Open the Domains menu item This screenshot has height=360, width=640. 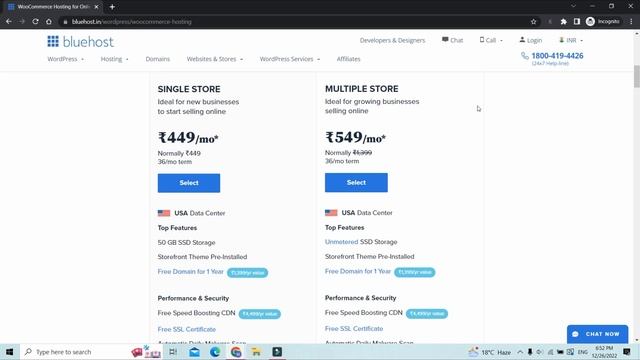click(158, 59)
